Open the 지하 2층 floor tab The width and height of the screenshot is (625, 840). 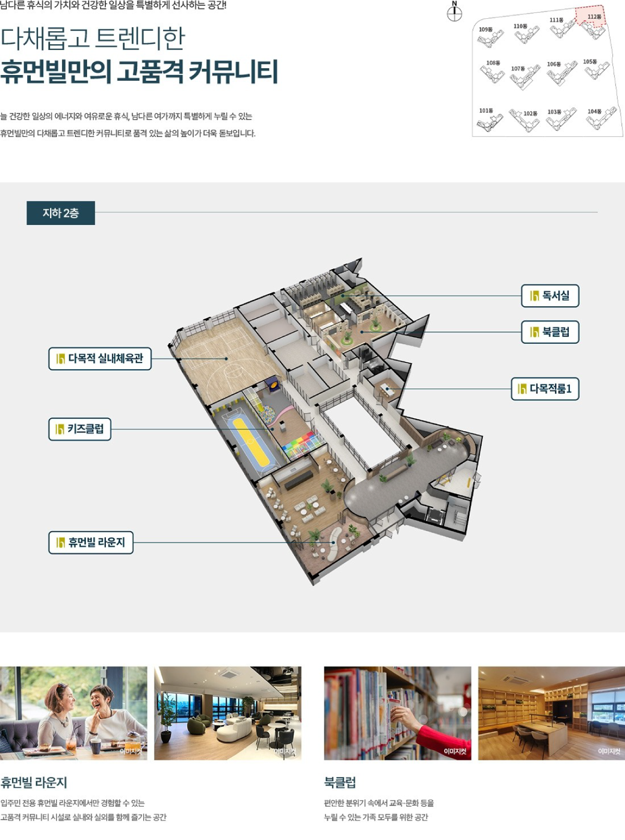[60, 213]
